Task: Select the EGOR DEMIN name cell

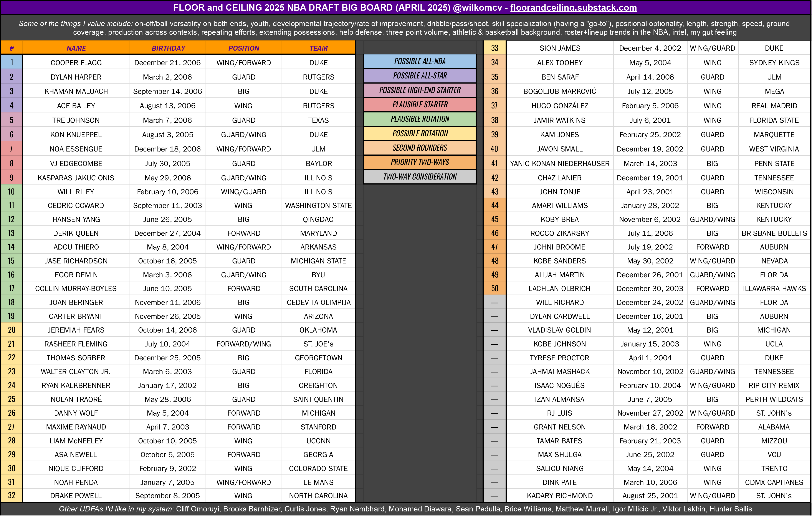Action: [76, 275]
